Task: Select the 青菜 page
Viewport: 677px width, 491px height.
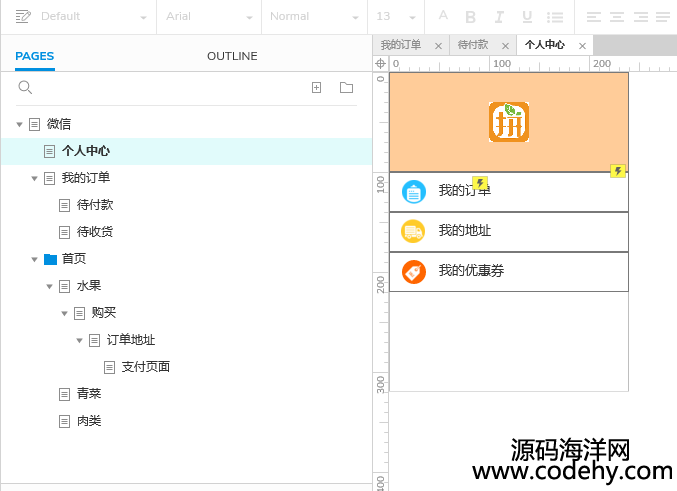Action: coord(89,394)
